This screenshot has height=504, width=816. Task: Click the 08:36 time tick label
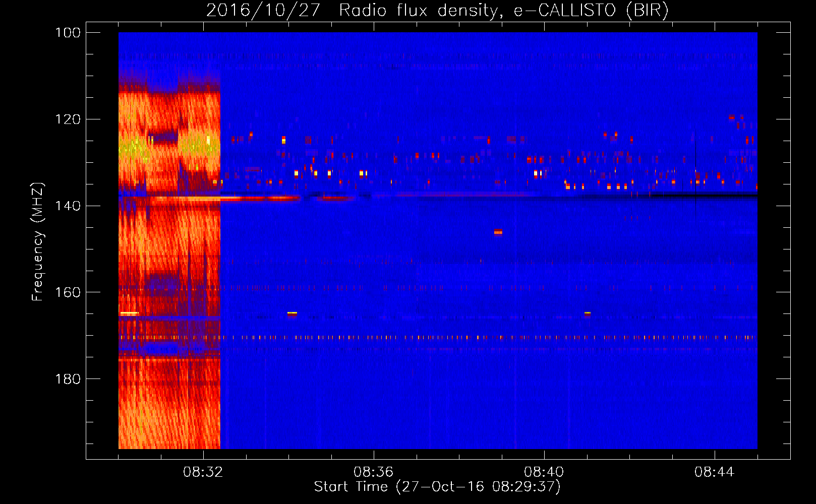373,472
